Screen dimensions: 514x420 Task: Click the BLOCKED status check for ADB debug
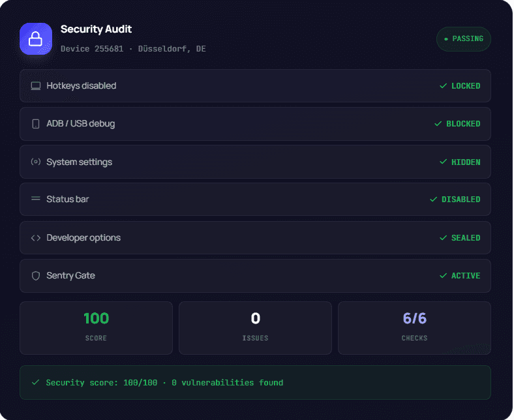pyautogui.click(x=457, y=124)
